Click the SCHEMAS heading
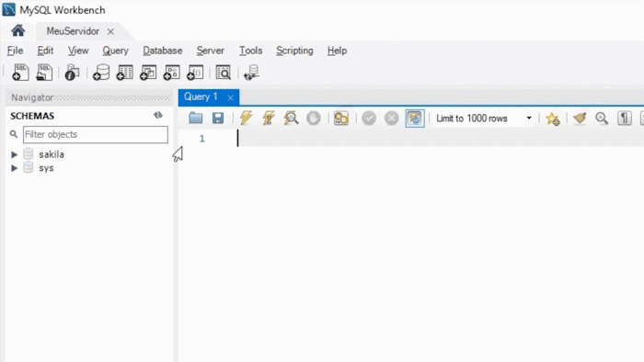The height and width of the screenshot is (362, 644). 32,116
